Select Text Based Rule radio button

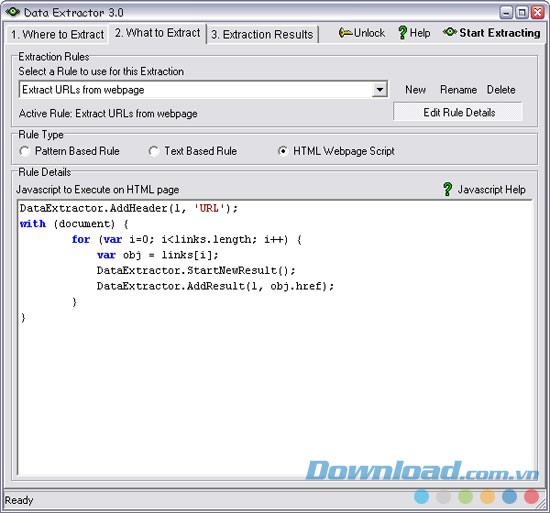[154, 151]
